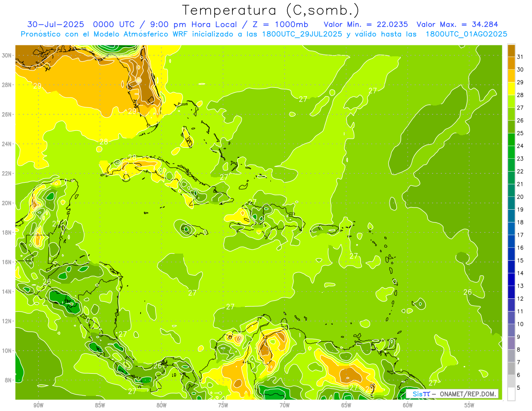The image size is (532, 411).
Task: Click the latitude axis label 28N
Action: (x=7, y=85)
